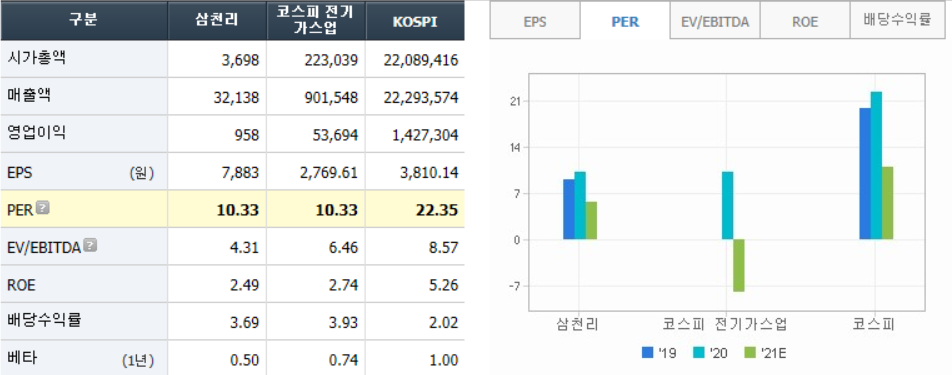Click the tallest 코스피 '20 bar in chart

[876, 166]
